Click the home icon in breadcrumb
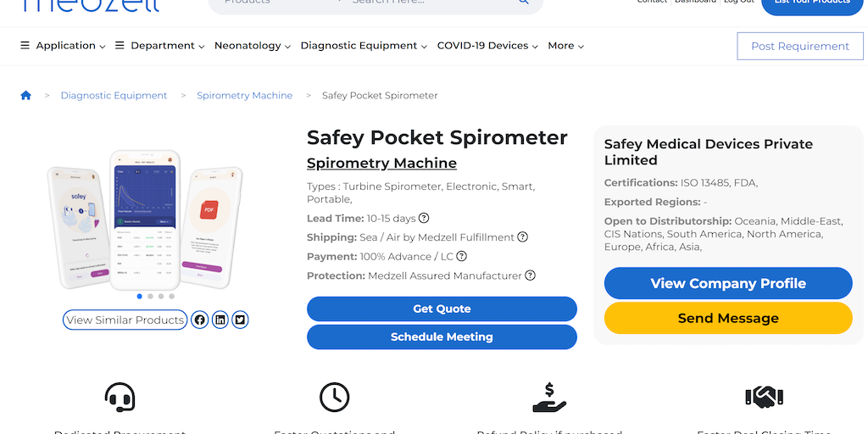 [26, 96]
